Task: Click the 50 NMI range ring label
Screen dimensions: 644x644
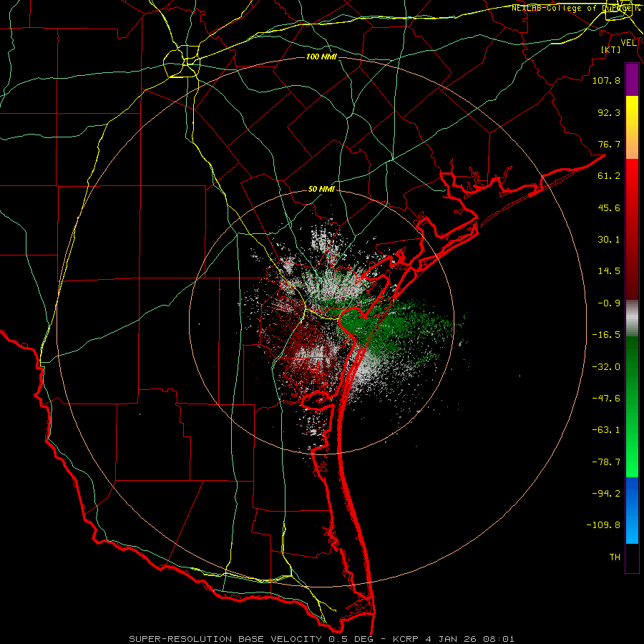Action: tap(321, 190)
